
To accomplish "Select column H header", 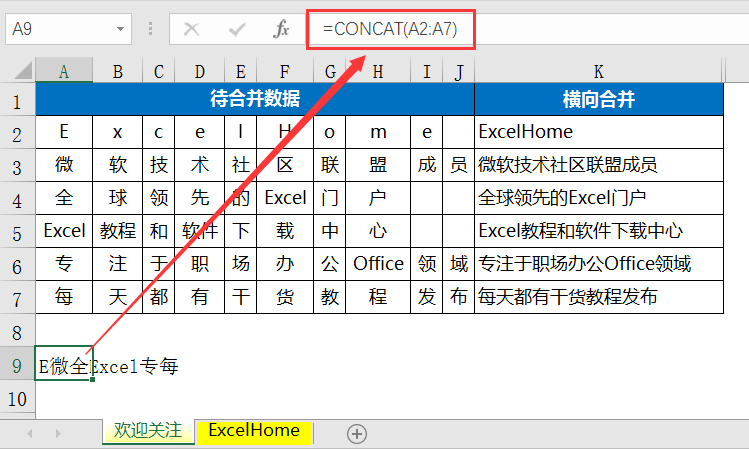I will (378, 71).
